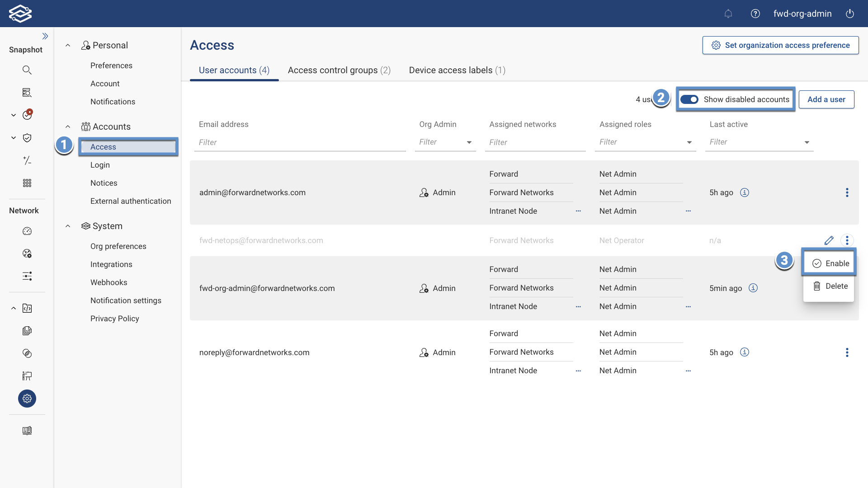Select the device inventory icon in the sidebar
Viewport: 868px width, 488px height.
(27, 92)
